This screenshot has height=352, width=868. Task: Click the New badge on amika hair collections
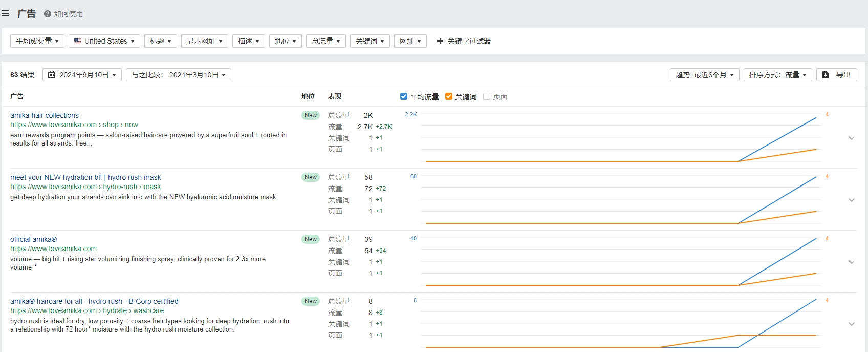311,115
